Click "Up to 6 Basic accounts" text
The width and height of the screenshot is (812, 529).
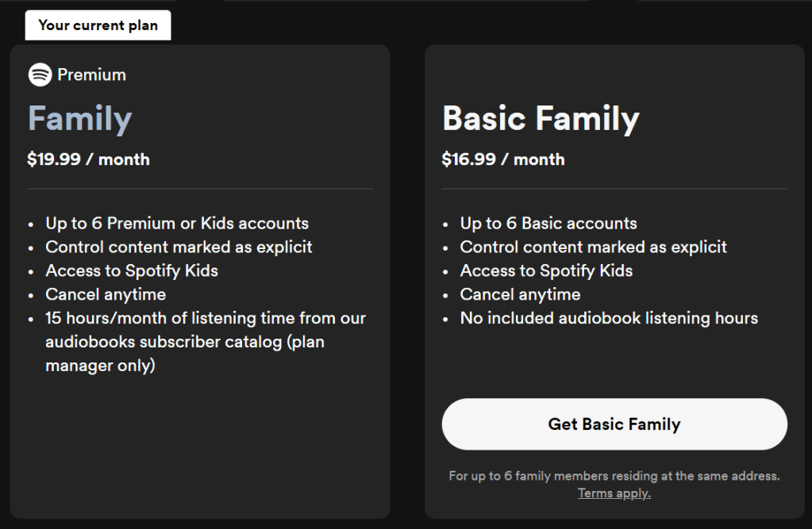point(548,223)
